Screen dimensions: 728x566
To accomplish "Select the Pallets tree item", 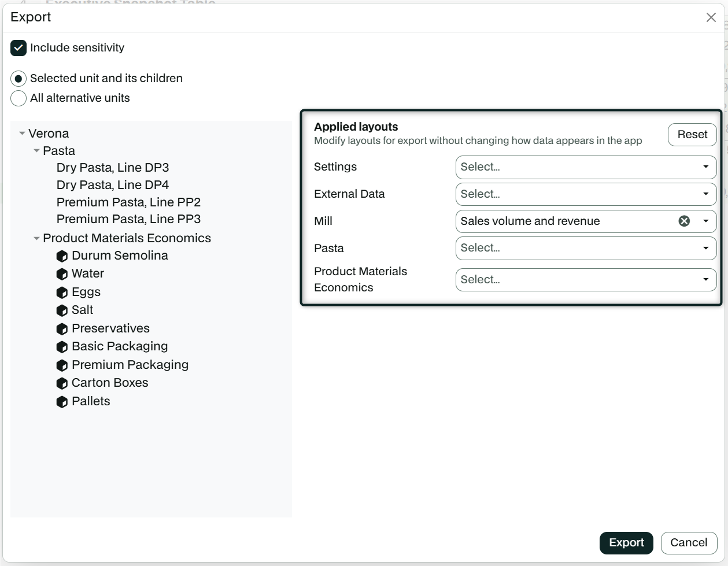I will [91, 401].
